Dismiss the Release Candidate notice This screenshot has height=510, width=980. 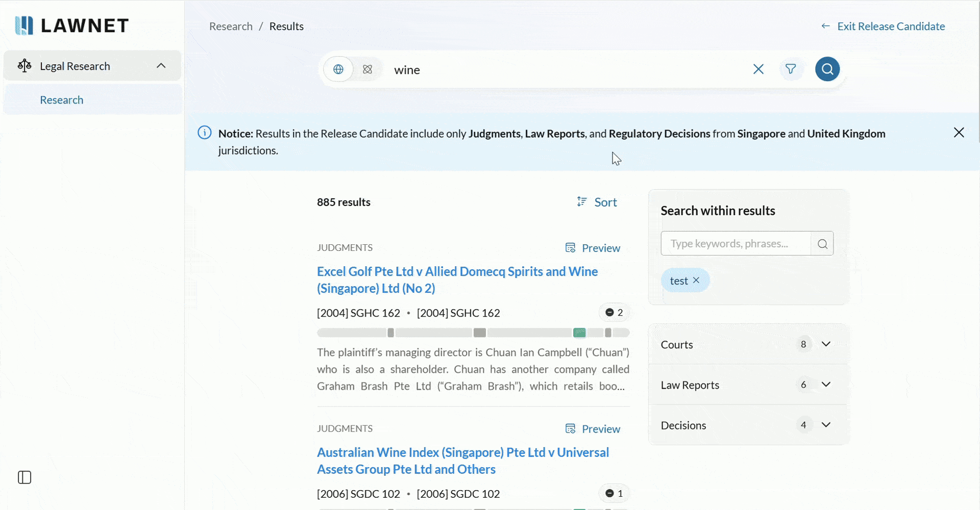click(959, 133)
